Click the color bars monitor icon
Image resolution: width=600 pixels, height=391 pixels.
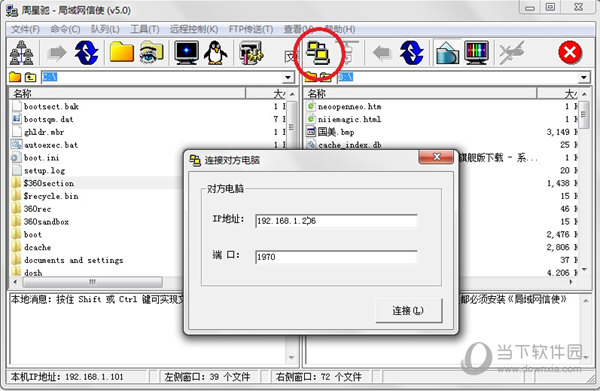476,52
